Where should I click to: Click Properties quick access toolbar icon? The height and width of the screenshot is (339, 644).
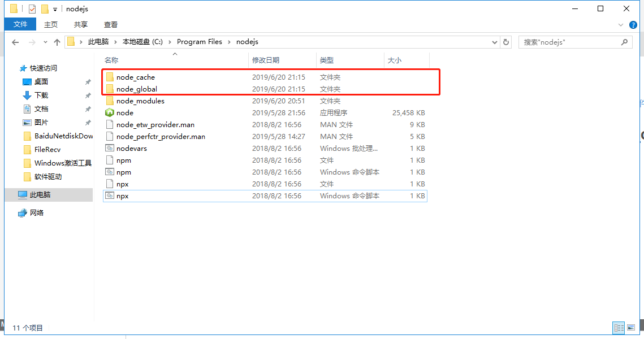(32, 8)
